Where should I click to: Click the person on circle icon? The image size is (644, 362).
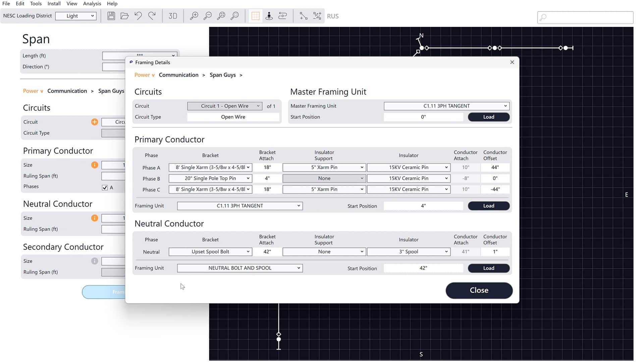[269, 16]
